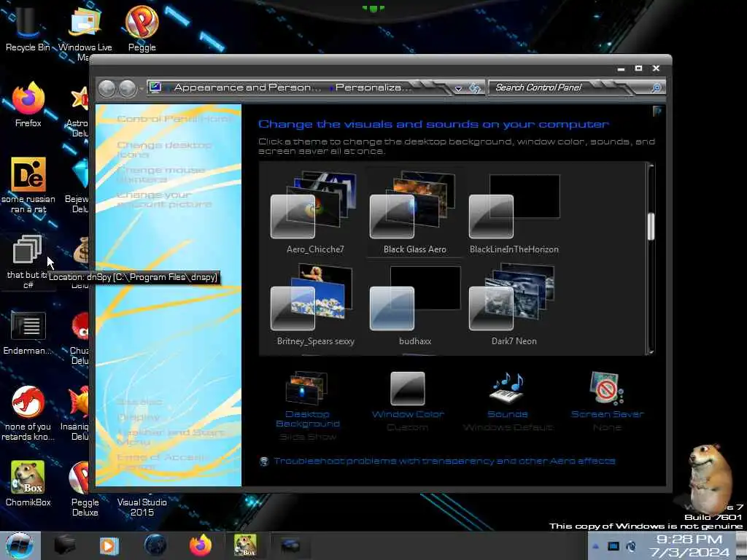Viewport: 747px width, 560px height.
Task: Open the globe taskbar icon
Action: pyautogui.click(x=155, y=545)
